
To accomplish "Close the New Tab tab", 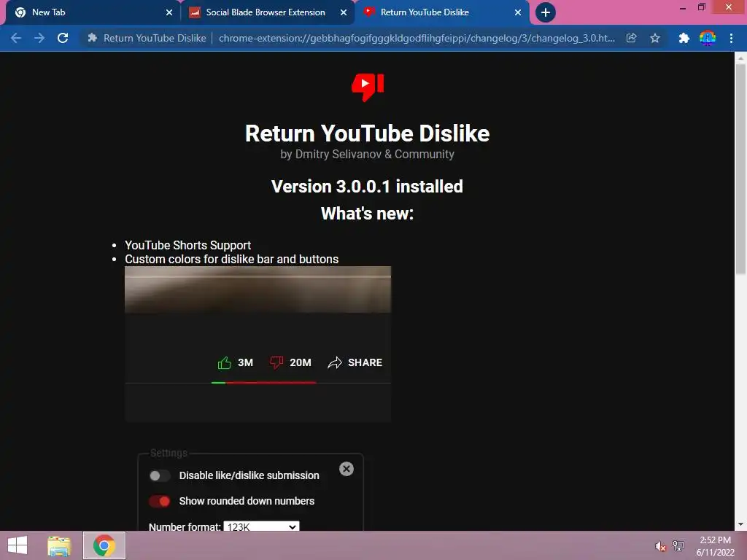I will coord(169,12).
